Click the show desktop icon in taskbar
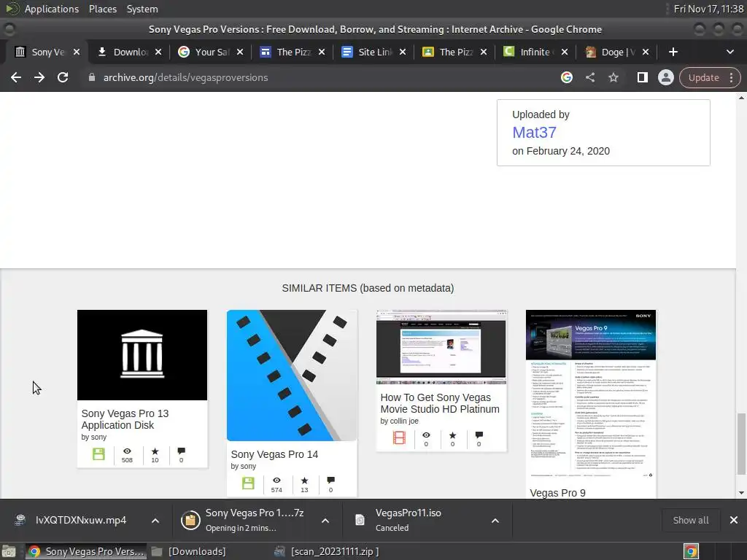 coord(9,551)
